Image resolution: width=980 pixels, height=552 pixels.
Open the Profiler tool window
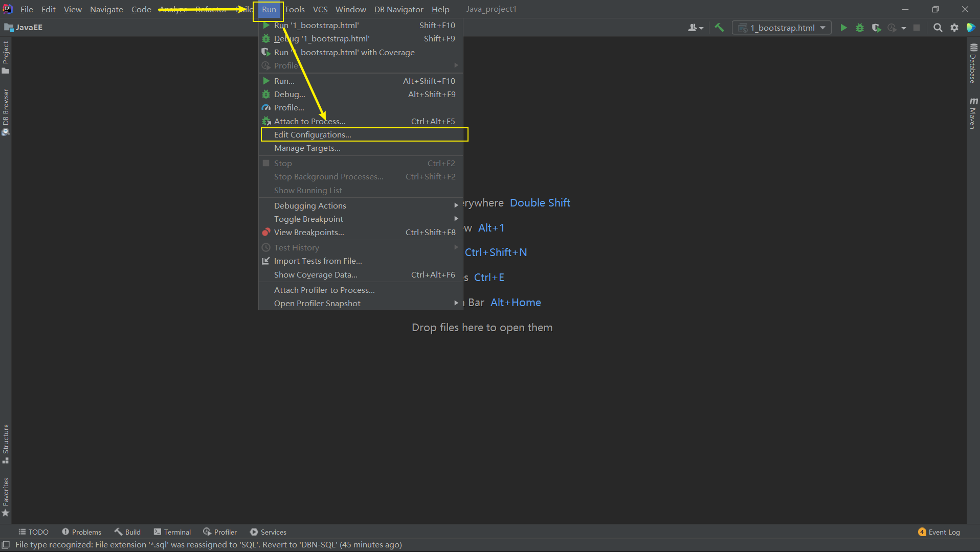point(220,532)
